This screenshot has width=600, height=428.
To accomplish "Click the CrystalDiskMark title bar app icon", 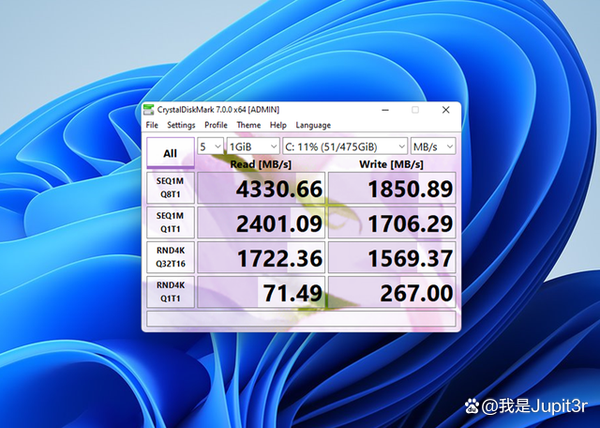I will 149,109.
